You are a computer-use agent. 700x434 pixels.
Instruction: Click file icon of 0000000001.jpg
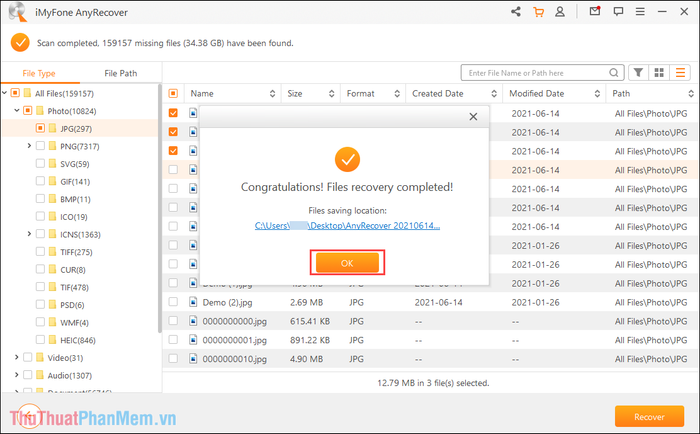193,339
